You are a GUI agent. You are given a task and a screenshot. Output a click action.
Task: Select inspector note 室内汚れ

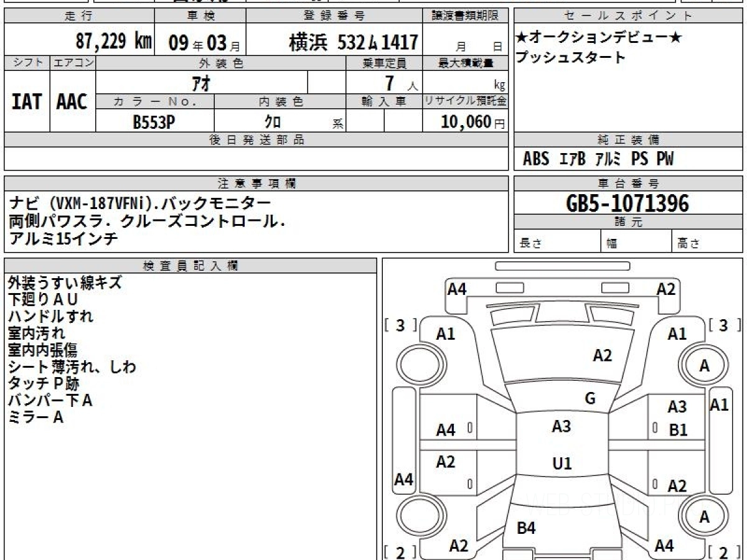click(x=36, y=333)
